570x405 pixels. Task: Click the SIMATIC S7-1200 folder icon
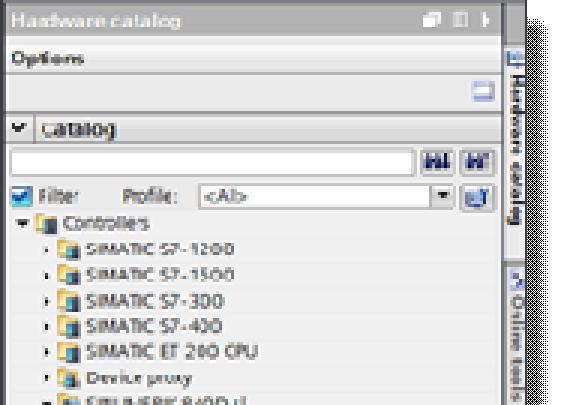[69, 249]
